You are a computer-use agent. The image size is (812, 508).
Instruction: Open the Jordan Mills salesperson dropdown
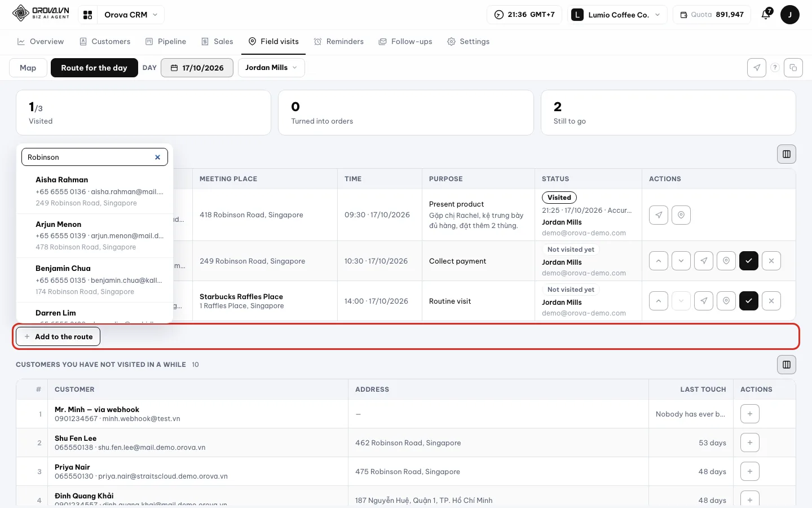click(x=271, y=68)
